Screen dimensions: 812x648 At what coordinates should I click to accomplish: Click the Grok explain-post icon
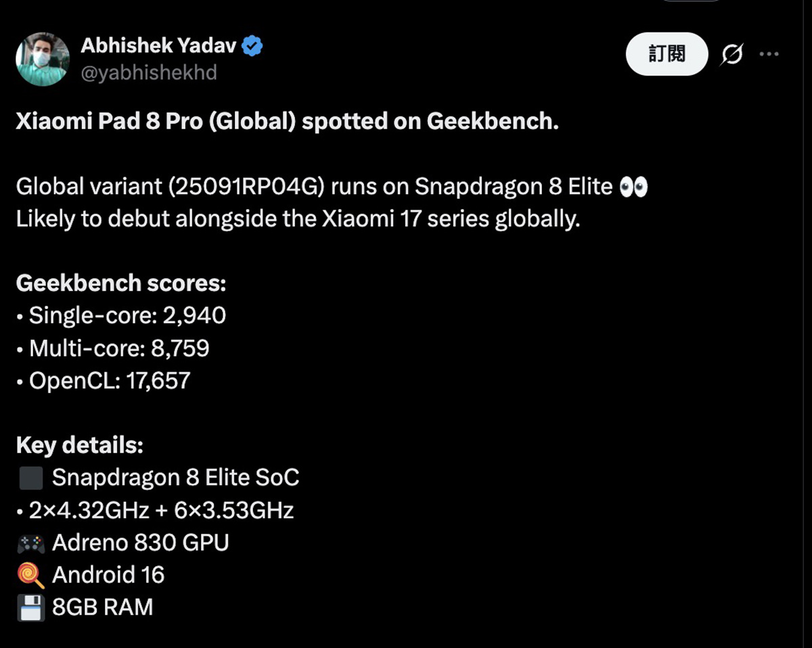point(731,55)
